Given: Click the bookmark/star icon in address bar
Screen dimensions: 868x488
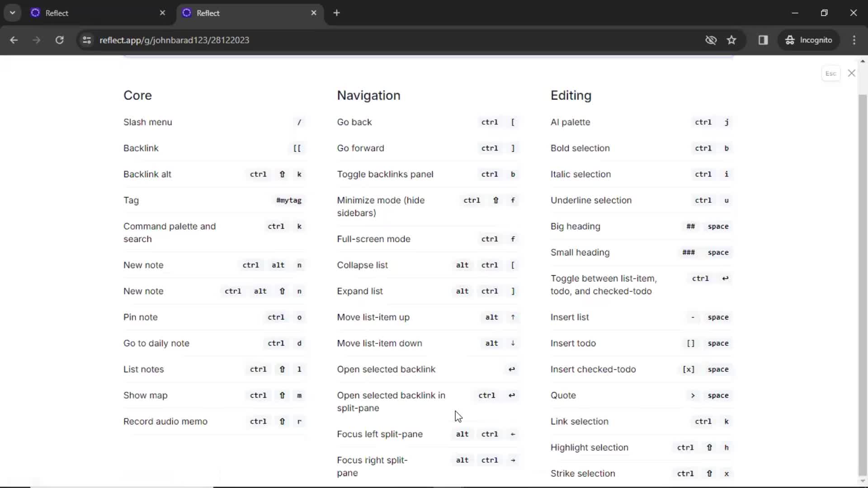Looking at the screenshot, I should 732,40.
